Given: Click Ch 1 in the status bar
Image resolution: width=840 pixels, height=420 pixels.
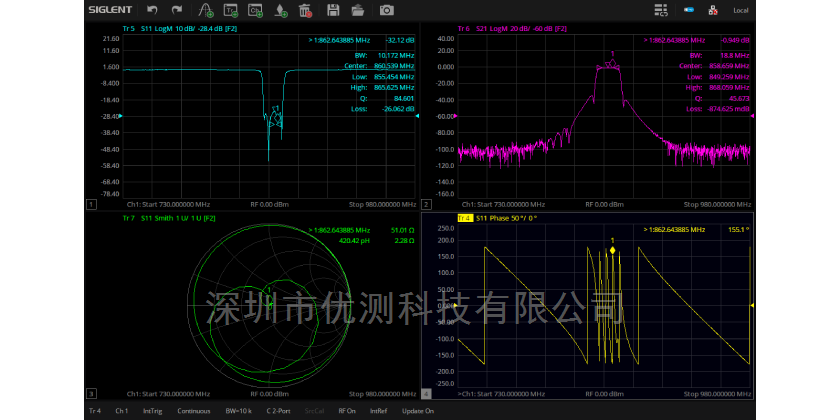Looking at the screenshot, I should click(122, 411).
